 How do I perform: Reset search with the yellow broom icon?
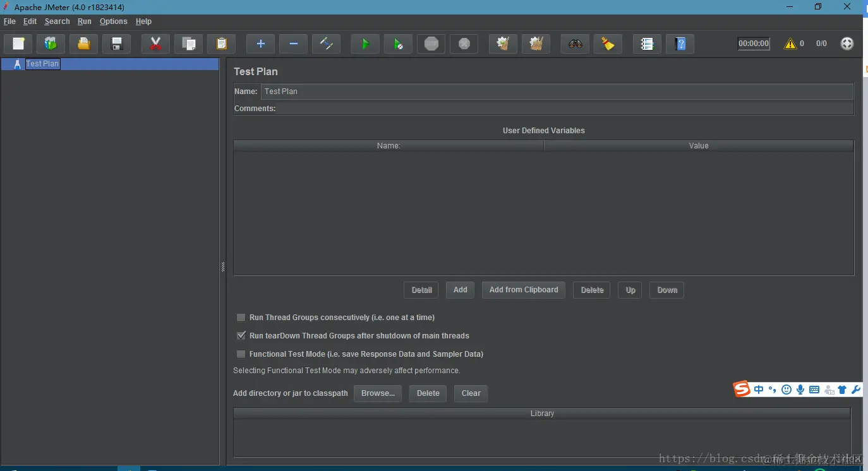608,44
